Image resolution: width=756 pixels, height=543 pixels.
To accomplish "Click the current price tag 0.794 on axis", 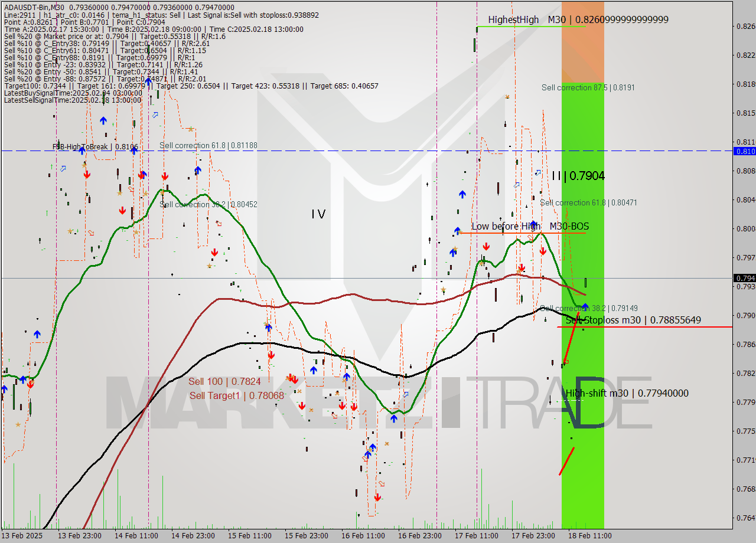I will pyautogui.click(x=744, y=278).
